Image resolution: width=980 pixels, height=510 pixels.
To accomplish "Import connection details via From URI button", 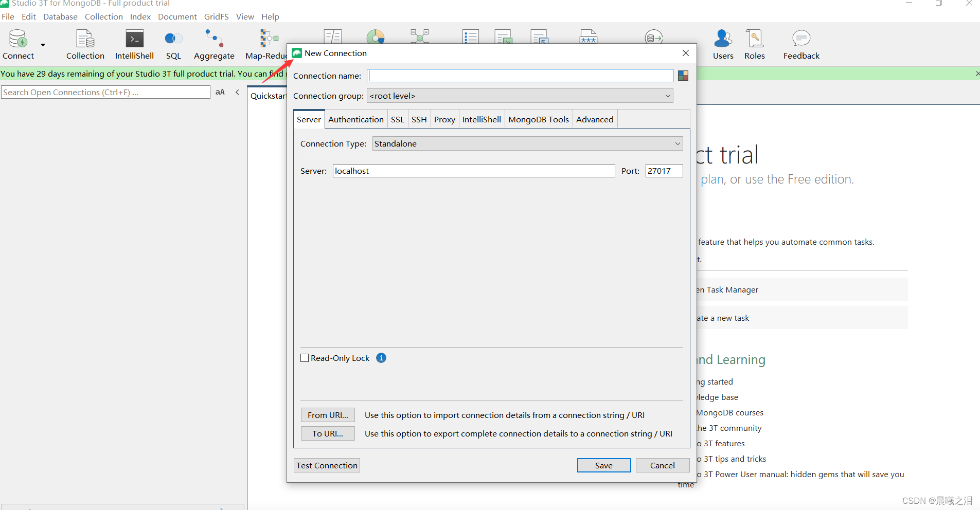I will (x=328, y=415).
